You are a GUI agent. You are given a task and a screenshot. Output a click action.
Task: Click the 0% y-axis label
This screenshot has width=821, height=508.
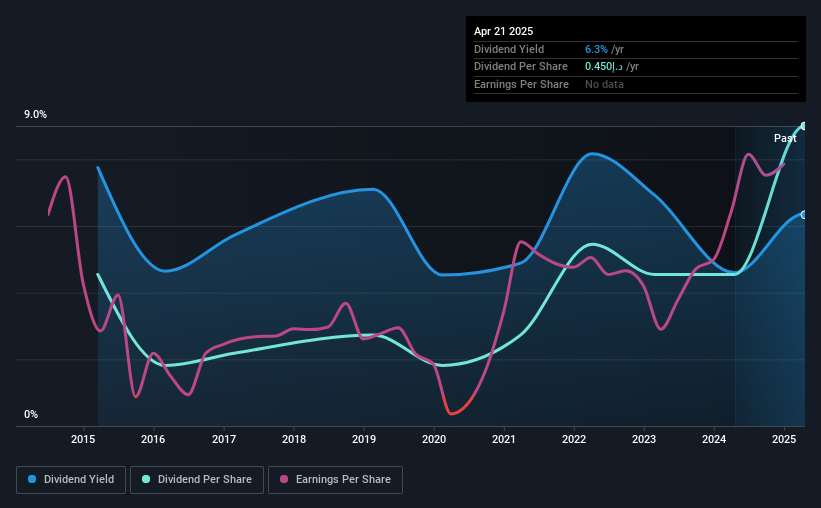tap(31, 414)
